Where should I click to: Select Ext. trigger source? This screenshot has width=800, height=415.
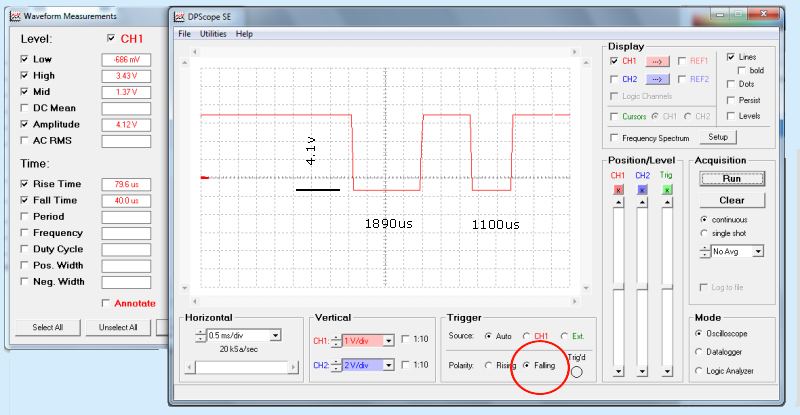coord(564,336)
